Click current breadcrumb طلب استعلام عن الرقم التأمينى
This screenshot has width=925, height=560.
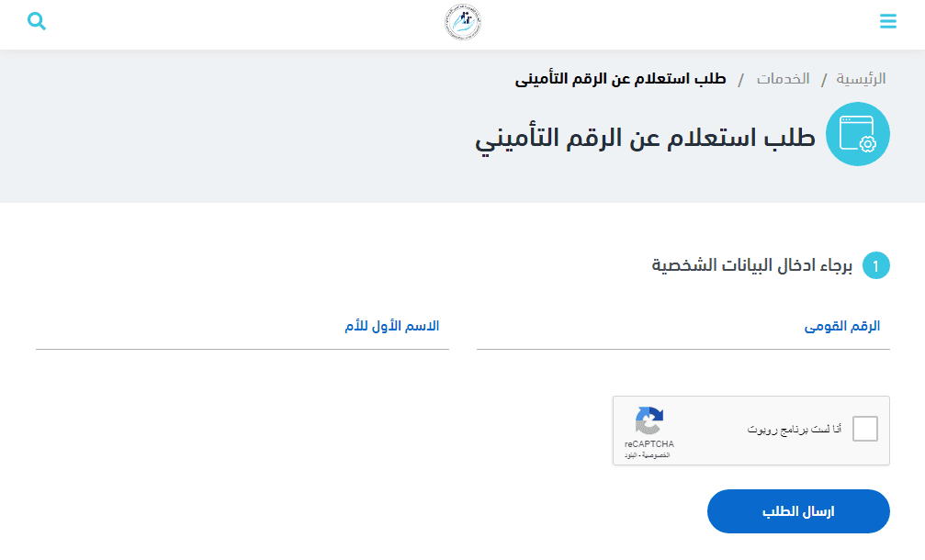click(x=620, y=79)
